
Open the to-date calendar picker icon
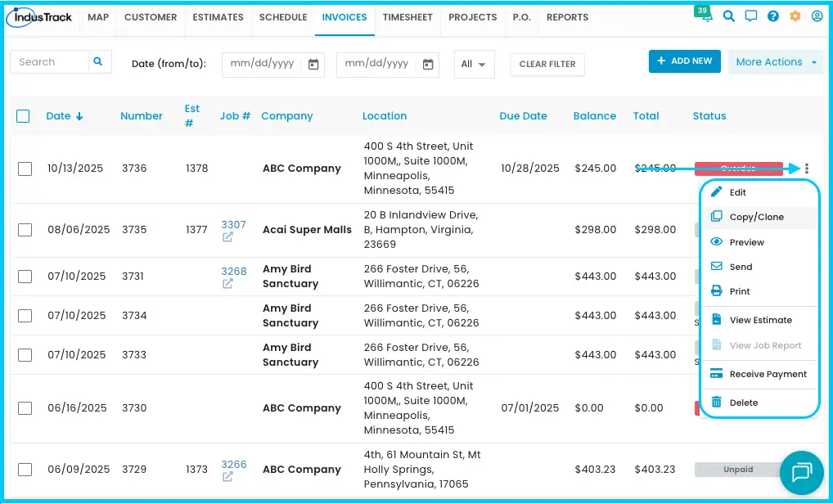click(x=428, y=65)
